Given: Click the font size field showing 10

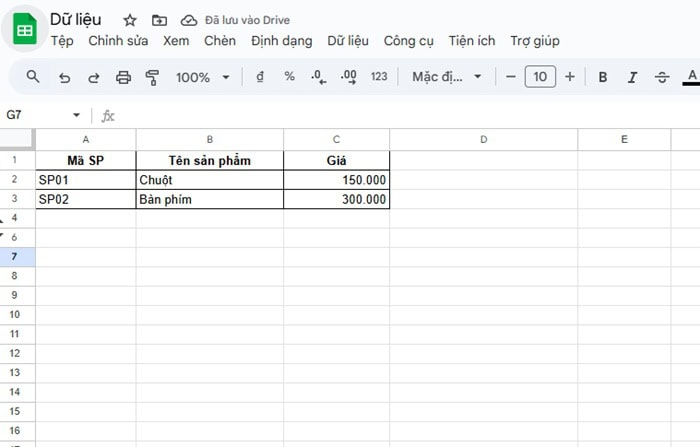Looking at the screenshot, I should coord(540,77).
